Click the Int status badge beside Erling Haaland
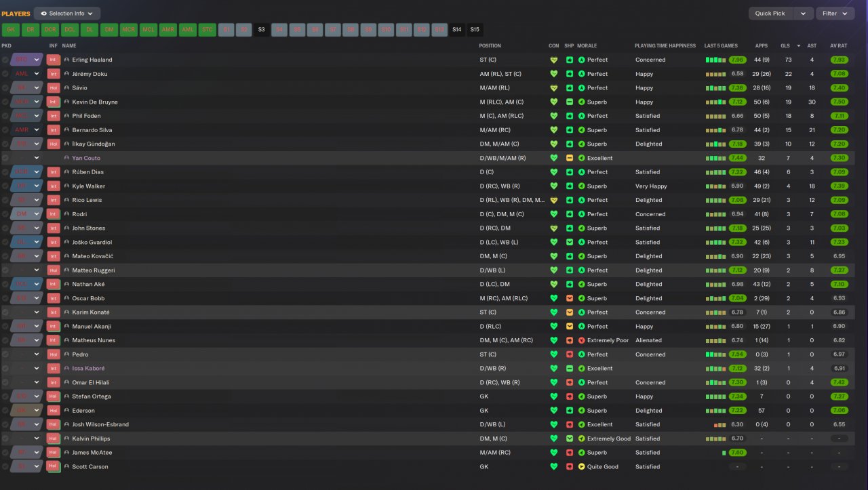Image resolution: width=868 pixels, height=490 pixels. coord(54,60)
